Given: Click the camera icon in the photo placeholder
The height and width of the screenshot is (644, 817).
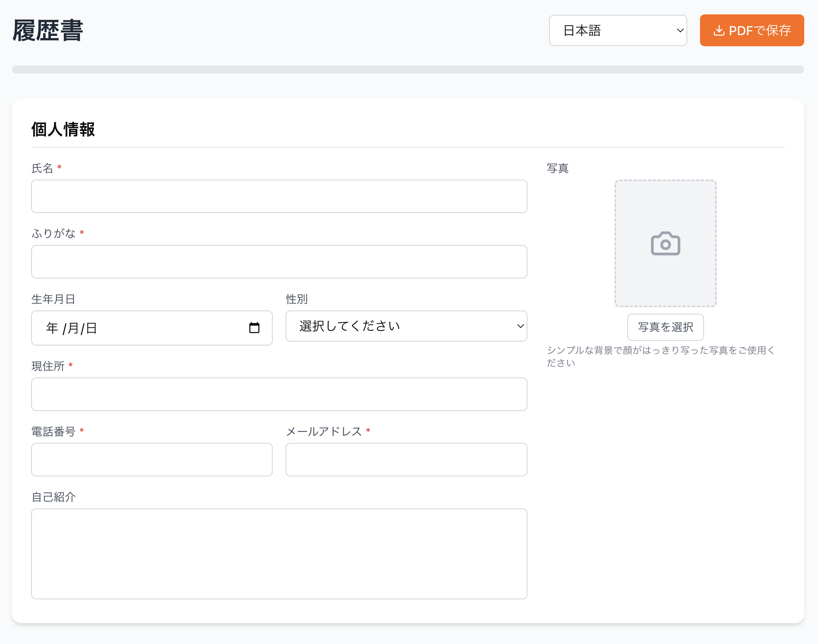Looking at the screenshot, I should click(x=665, y=244).
